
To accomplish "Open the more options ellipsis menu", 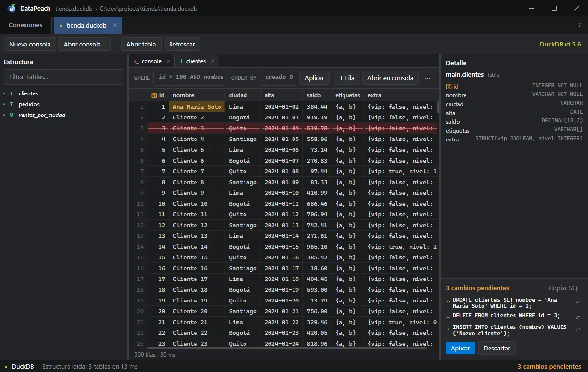I will [x=428, y=78].
